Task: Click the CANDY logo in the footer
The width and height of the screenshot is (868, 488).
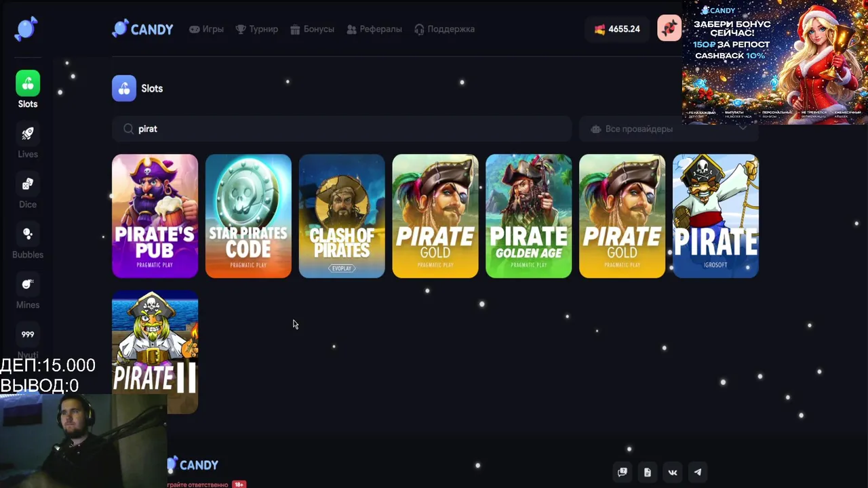Action: (x=193, y=465)
